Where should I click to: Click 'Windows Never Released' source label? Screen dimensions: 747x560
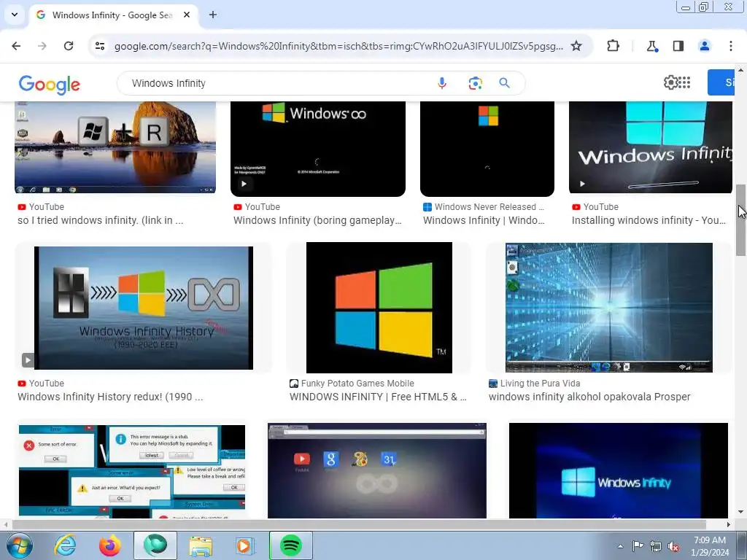coord(489,206)
